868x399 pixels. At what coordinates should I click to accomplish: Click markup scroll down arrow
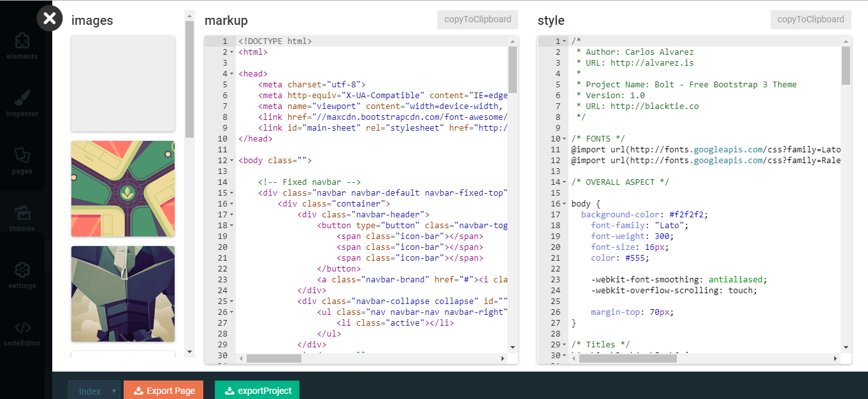pyautogui.click(x=512, y=347)
